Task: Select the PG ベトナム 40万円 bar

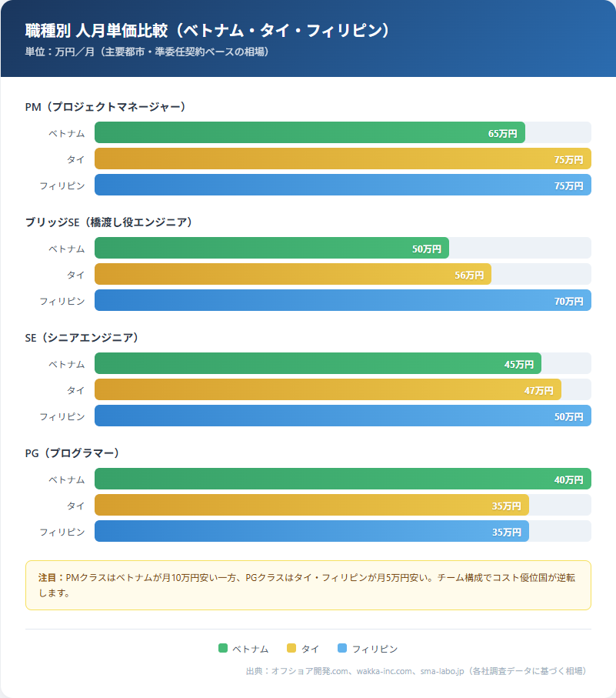Action: [x=342, y=479]
